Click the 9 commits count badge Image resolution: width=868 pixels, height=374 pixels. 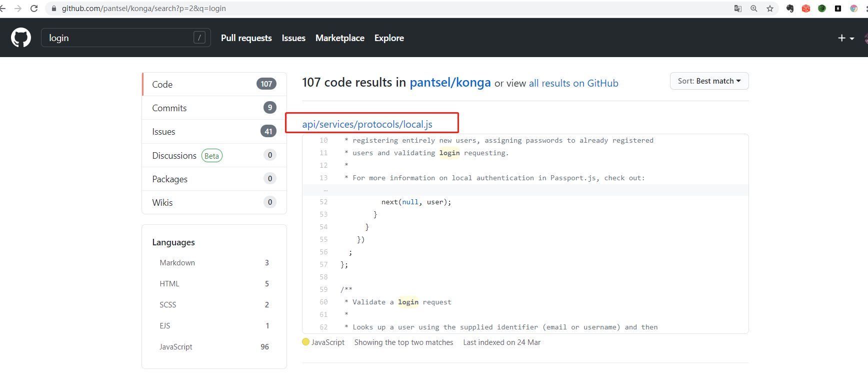pyautogui.click(x=270, y=108)
